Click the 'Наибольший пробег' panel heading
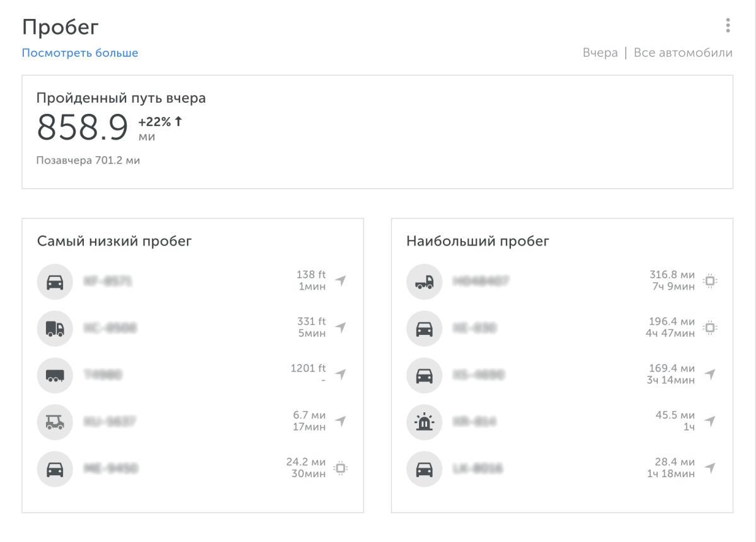 point(478,241)
